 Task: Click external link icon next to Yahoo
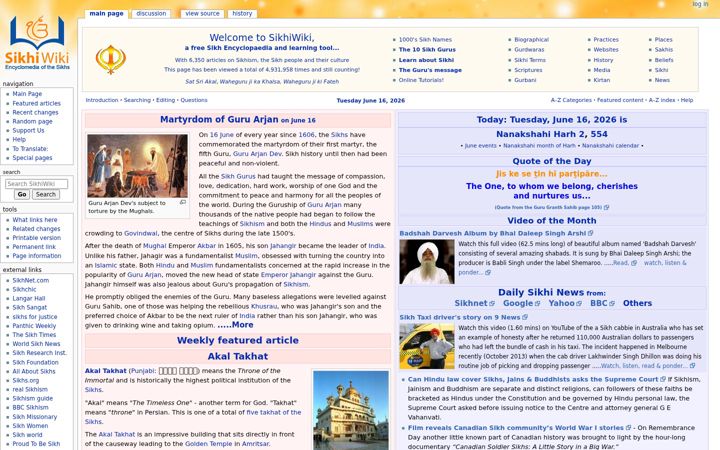pyautogui.click(x=579, y=304)
